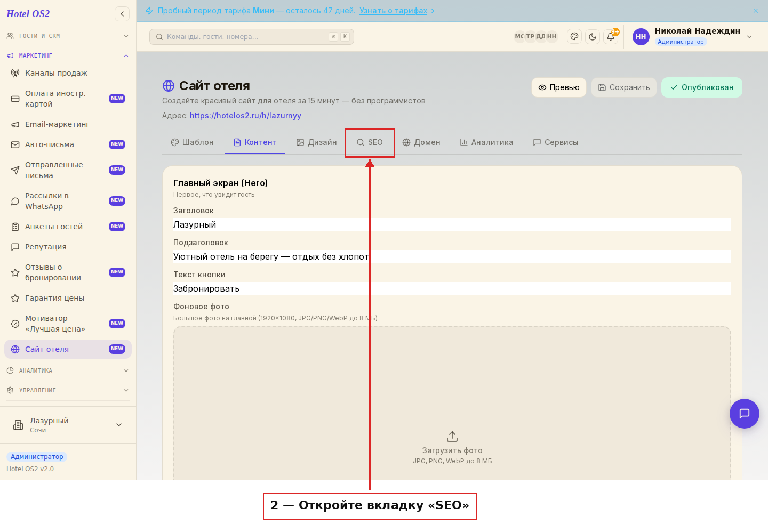The height and width of the screenshot is (532, 768).
Task: Click the sidebar Администратор role badge
Action: tap(37, 456)
